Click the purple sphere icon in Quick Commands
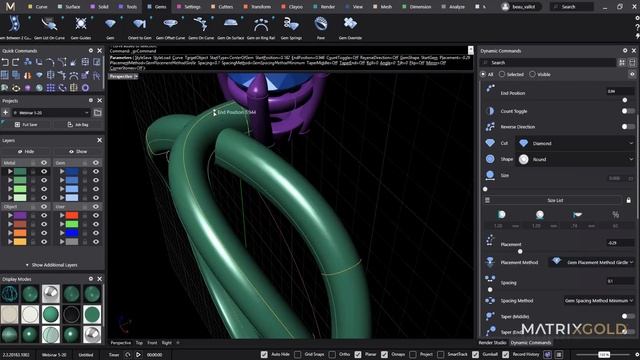 [27, 88]
